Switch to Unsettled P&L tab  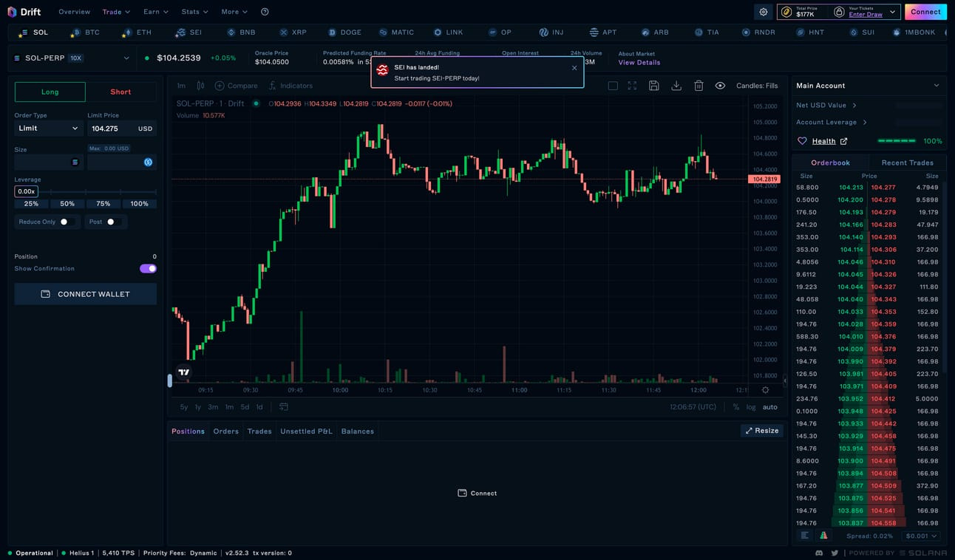(306, 431)
